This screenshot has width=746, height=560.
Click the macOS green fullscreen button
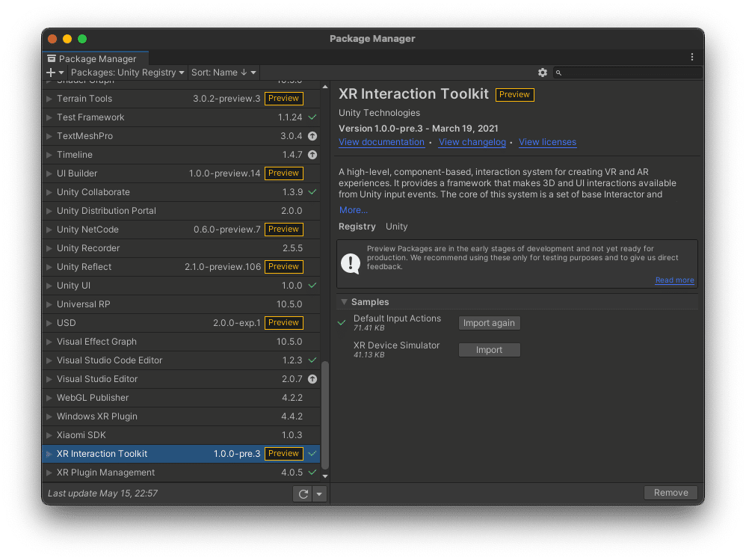[82, 39]
